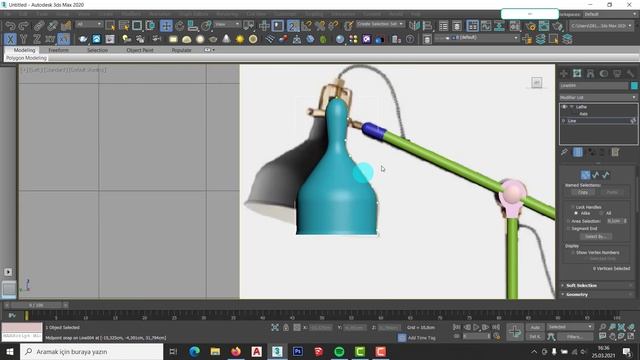Open the Modify command panel tab
The height and width of the screenshot is (360, 640).
[x=577, y=73]
